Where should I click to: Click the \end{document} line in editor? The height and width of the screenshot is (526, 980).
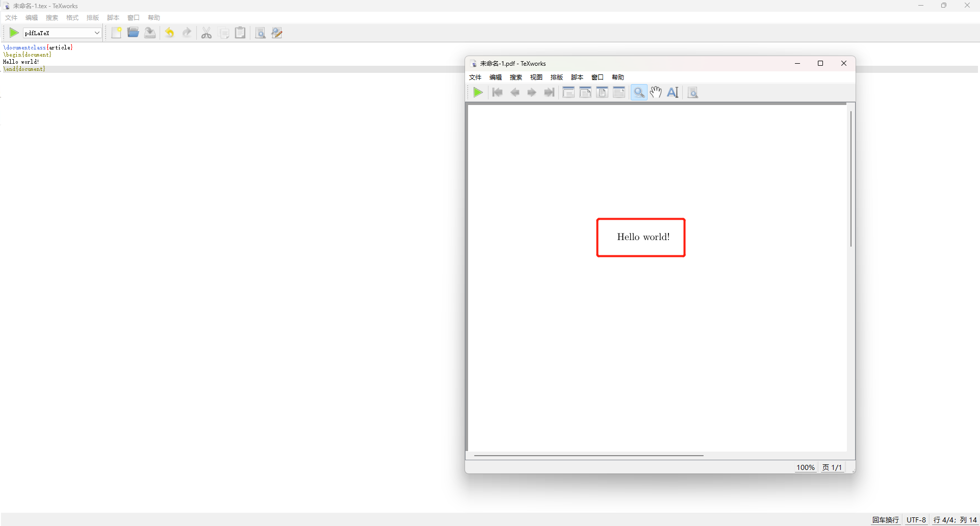[24, 69]
